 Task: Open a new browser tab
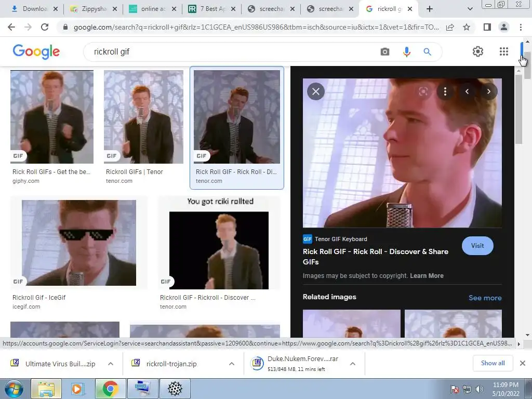[x=430, y=9]
